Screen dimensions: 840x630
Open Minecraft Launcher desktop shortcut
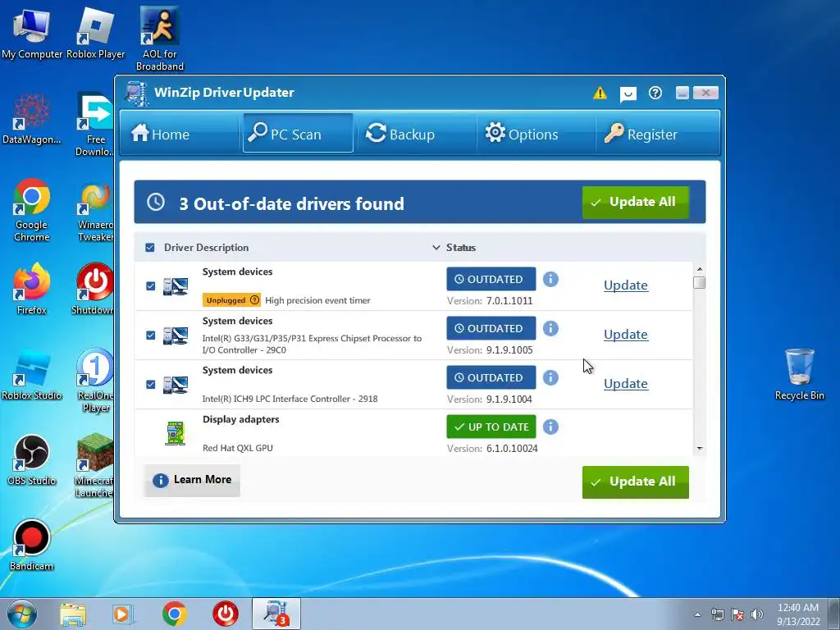tap(94, 466)
